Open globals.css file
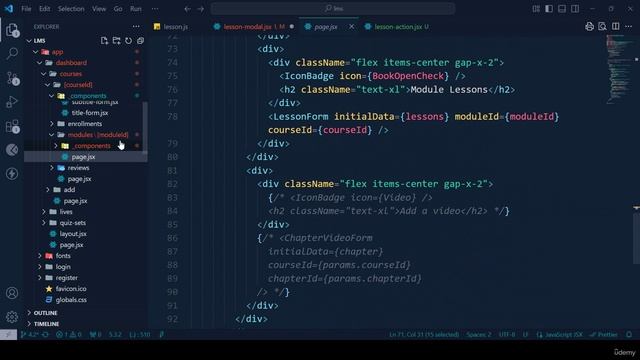640x360 pixels. [x=71, y=300]
